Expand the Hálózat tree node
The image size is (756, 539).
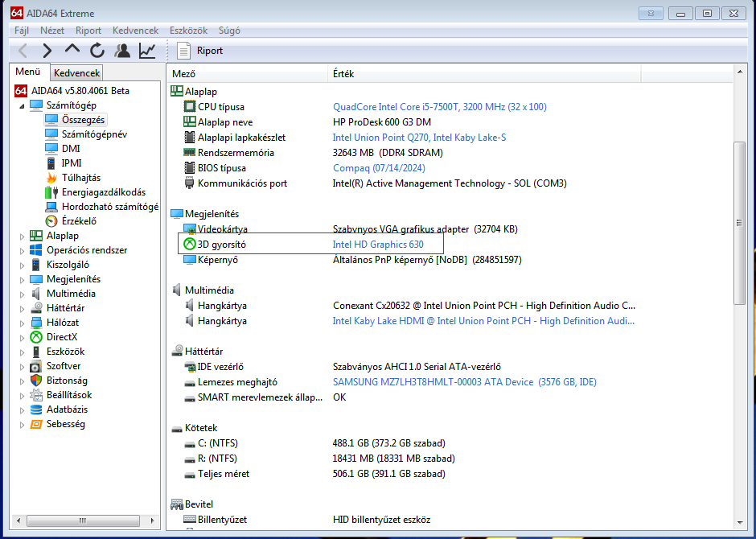22,323
